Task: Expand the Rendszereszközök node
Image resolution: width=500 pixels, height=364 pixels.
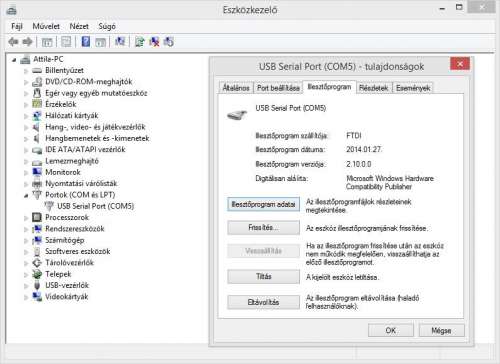Action: pyautogui.click(x=26, y=229)
